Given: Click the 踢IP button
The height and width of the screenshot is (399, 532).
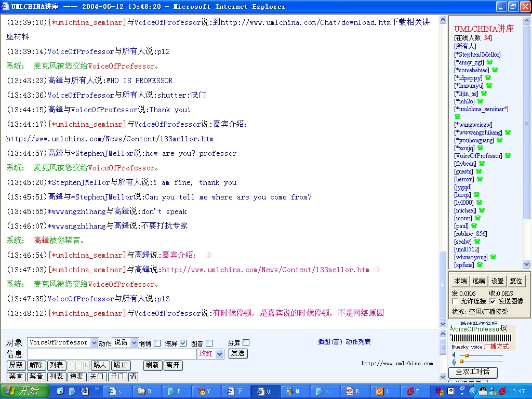Looking at the screenshot, I should [x=121, y=365].
